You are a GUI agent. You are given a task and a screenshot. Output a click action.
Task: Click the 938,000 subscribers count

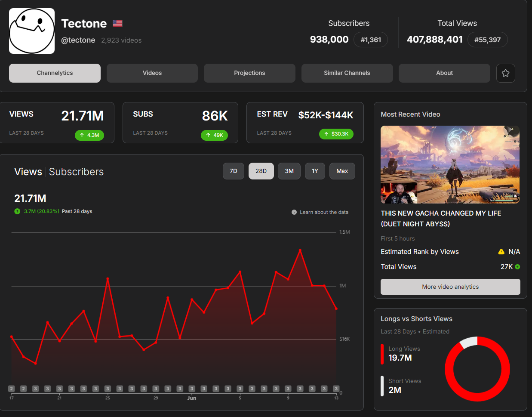coord(329,40)
